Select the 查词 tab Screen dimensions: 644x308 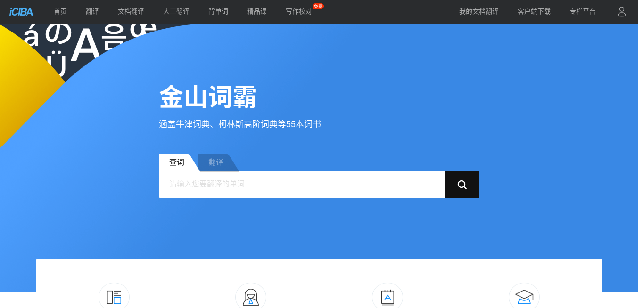[177, 162]
